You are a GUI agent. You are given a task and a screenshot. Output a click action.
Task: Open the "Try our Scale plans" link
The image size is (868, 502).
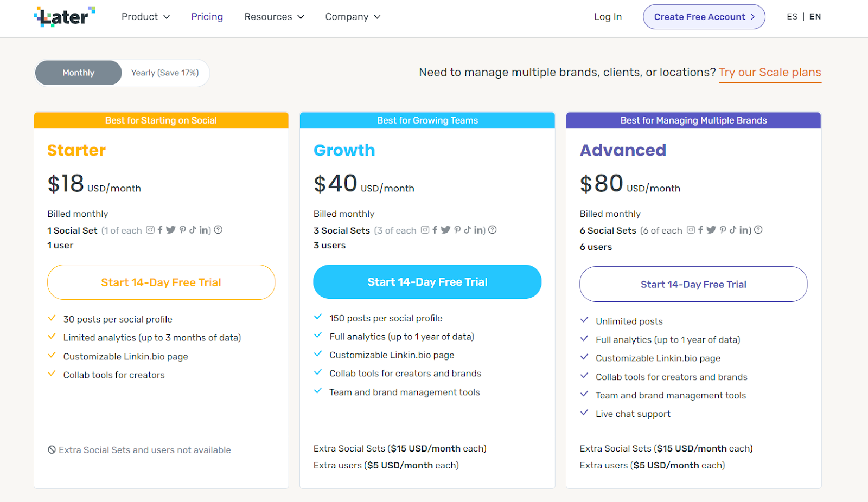click(770, 73)
